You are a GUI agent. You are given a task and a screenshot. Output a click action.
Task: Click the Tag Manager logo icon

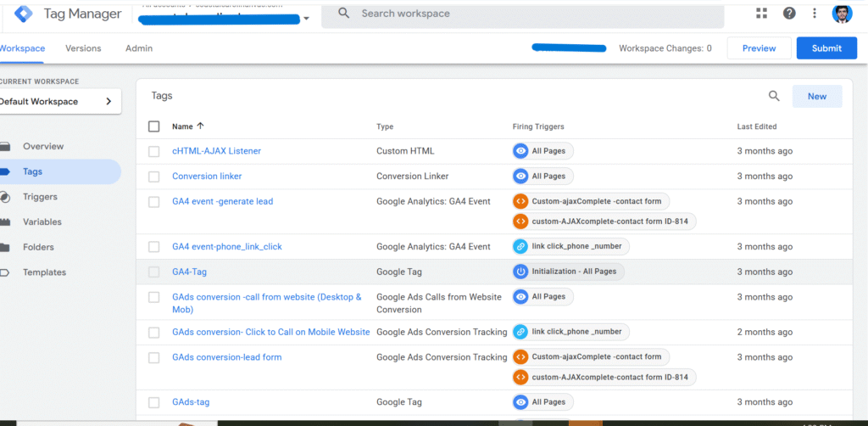pyautogui.click(x=24, y=14)
